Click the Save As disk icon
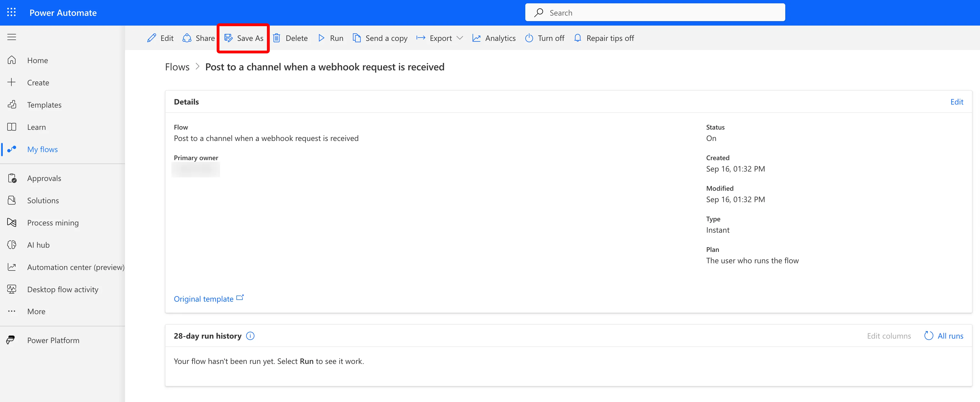Image resolution: width=980 pixels, height=402 pixels. (228, 38)
